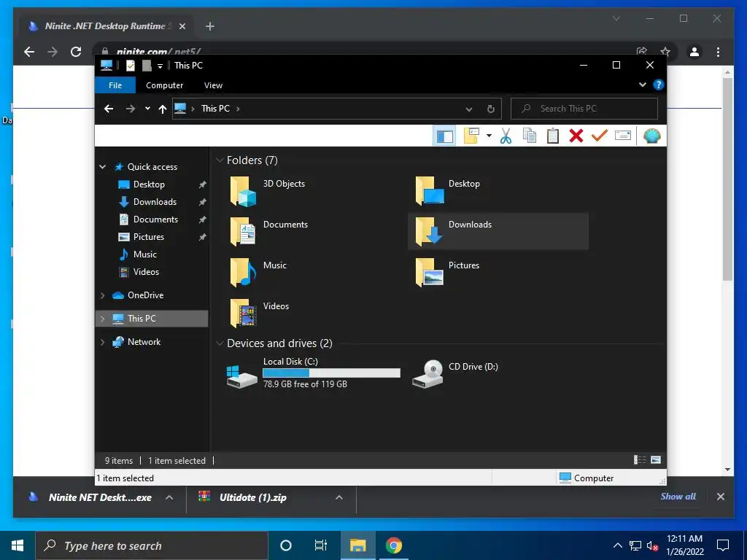Open a new Chrome tab
The image size is (747, 560).
(210, 26)
